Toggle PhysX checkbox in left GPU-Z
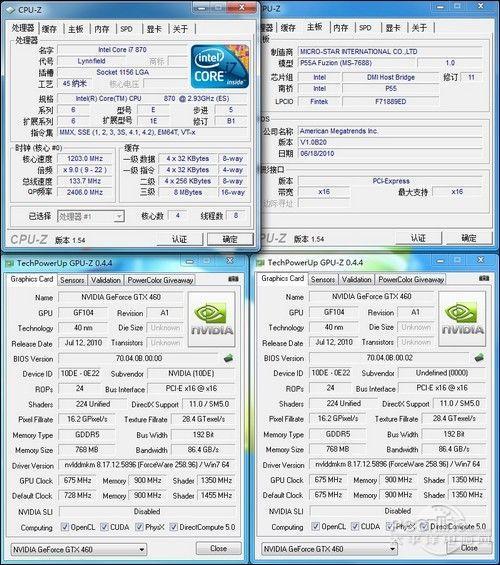This screenshot has height=565, width=500. 139,527
